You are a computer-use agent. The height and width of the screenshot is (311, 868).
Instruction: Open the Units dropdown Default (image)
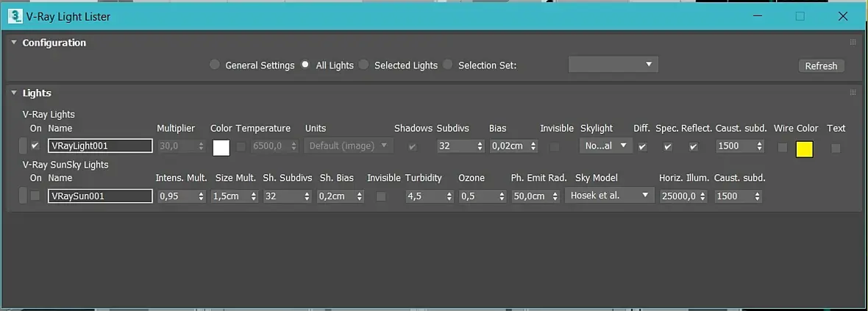tap(349, 146)
